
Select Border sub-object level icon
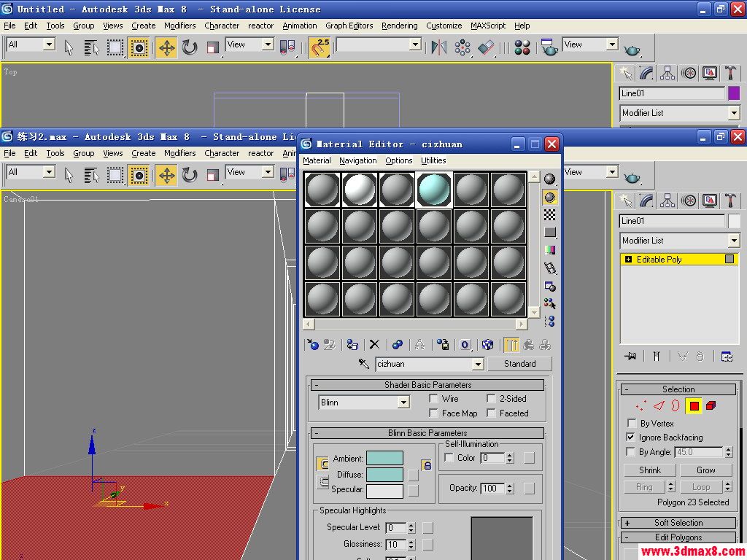676,405
